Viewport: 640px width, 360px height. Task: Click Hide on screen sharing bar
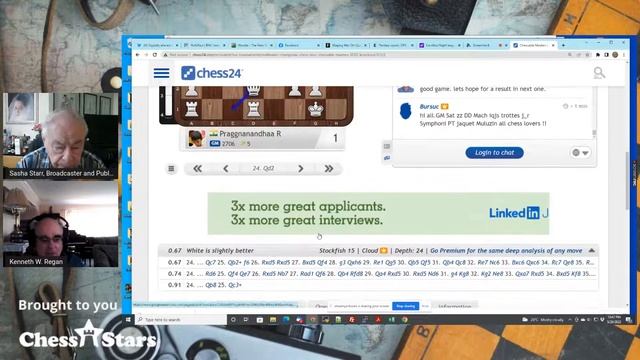(x=425, y=306)
